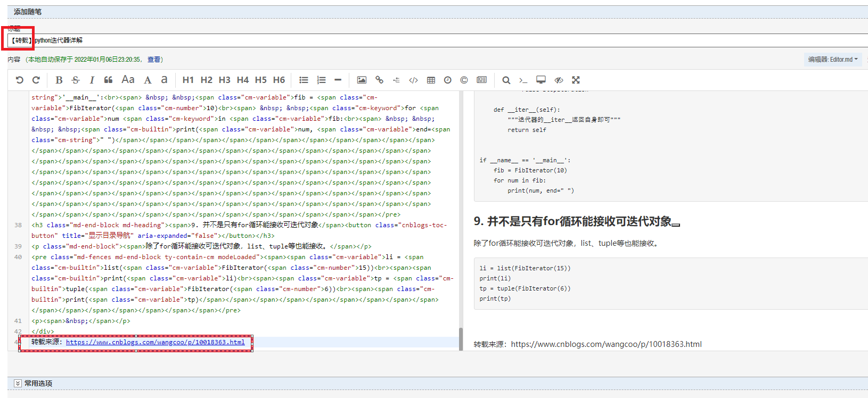Click the preview heading '9. 并不是只有for循环能接收可迭代对象'

coord(573,221)
